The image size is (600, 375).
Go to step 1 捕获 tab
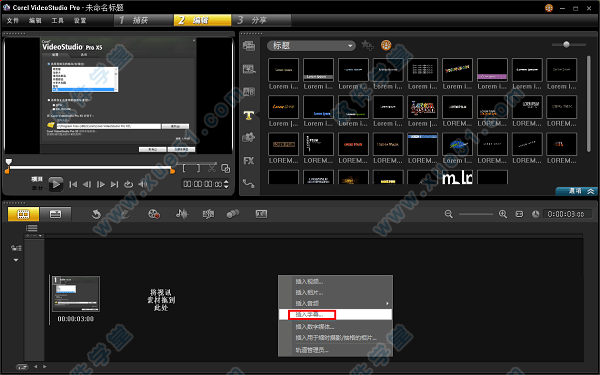click(143, 20)
